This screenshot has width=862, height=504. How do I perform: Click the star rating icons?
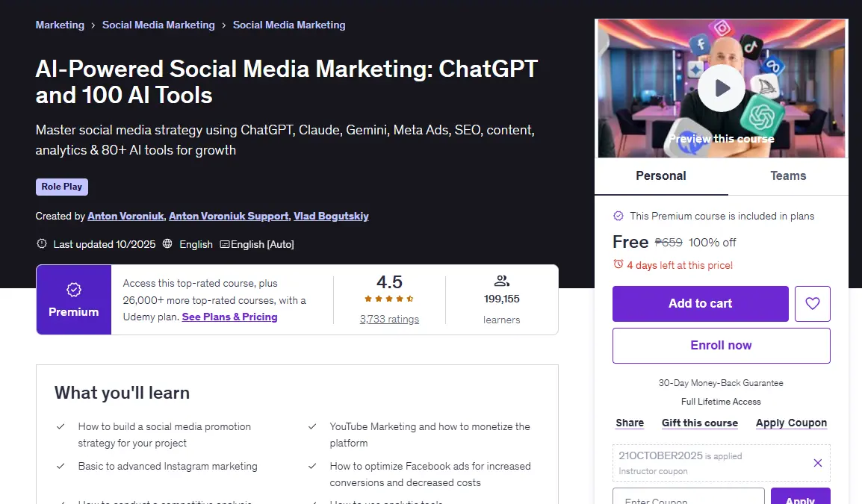[x=388, y=299]
